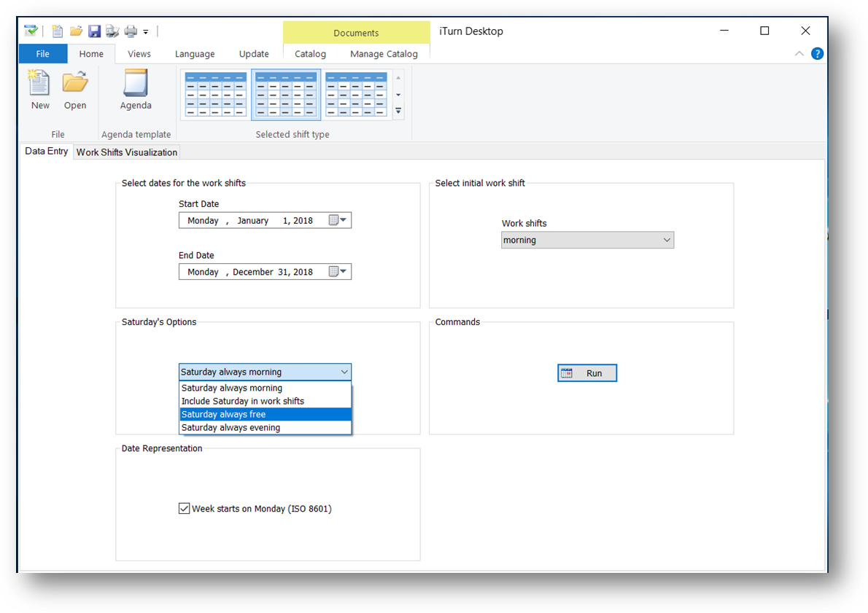Click the Documents contextual tab header
Image resolution: width=868 pixels, height=613 pixels.
(357, 33)
